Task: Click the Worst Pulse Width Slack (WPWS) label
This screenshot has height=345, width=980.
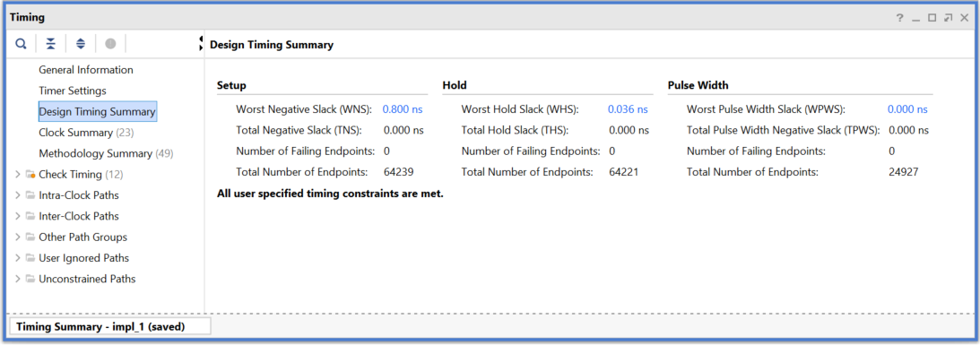Action: [767, 109]
